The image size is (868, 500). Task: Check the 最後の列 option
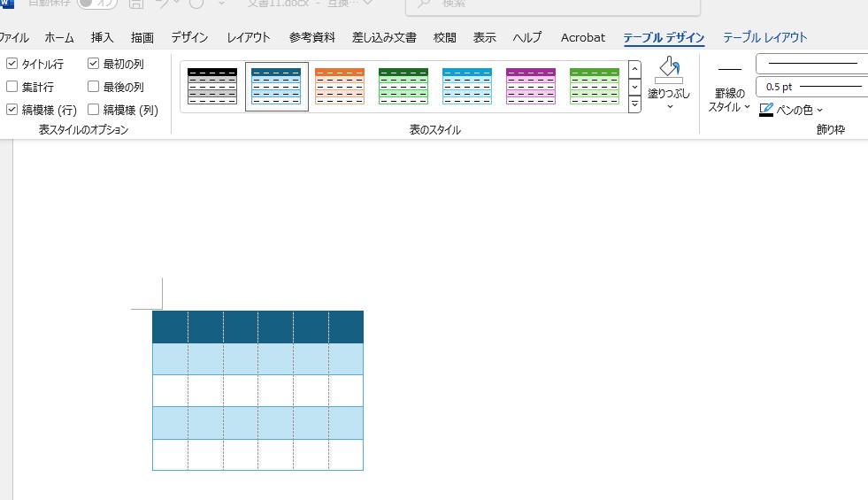tap(94, 87)
